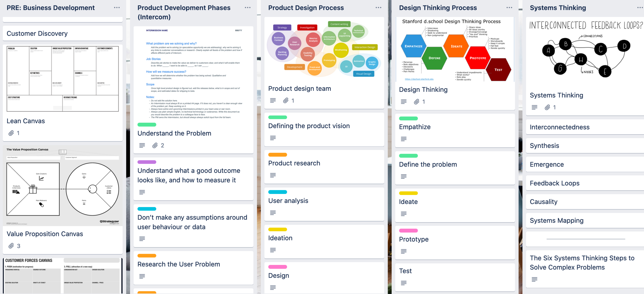The image size is (644, 294).
Task: Open PRE: Business Development list menu
Action: 117,8
